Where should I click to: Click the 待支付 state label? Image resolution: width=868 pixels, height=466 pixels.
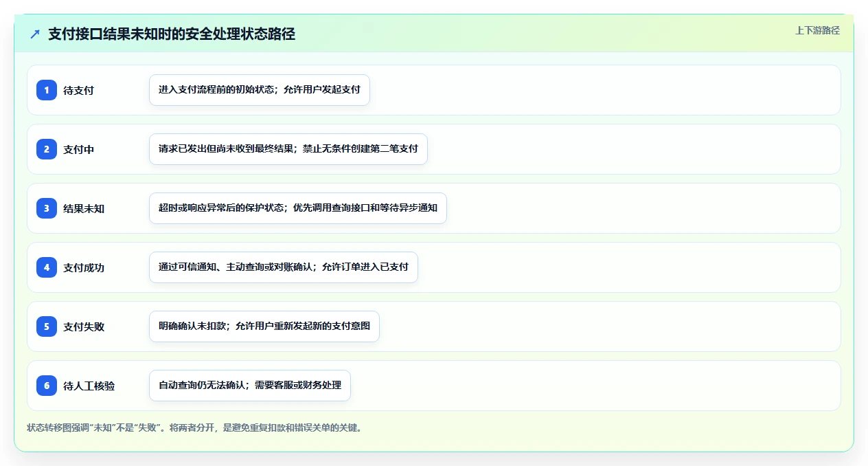coord(78,90)
